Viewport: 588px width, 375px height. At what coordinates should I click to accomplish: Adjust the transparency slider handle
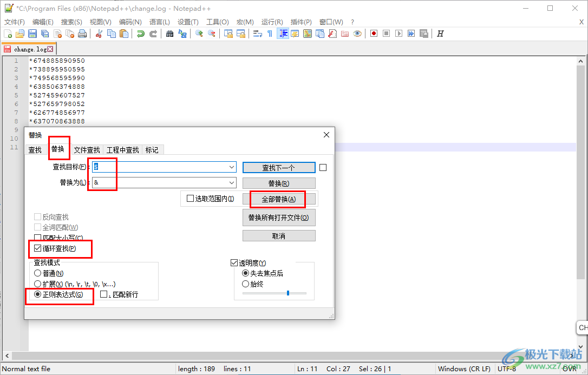tap(288, 293)
